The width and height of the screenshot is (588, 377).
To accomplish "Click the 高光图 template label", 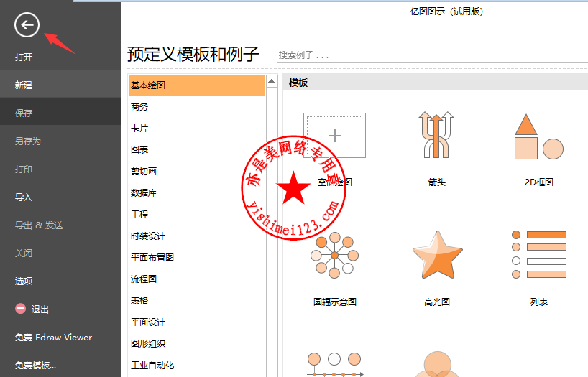I will tap(437, 302).
